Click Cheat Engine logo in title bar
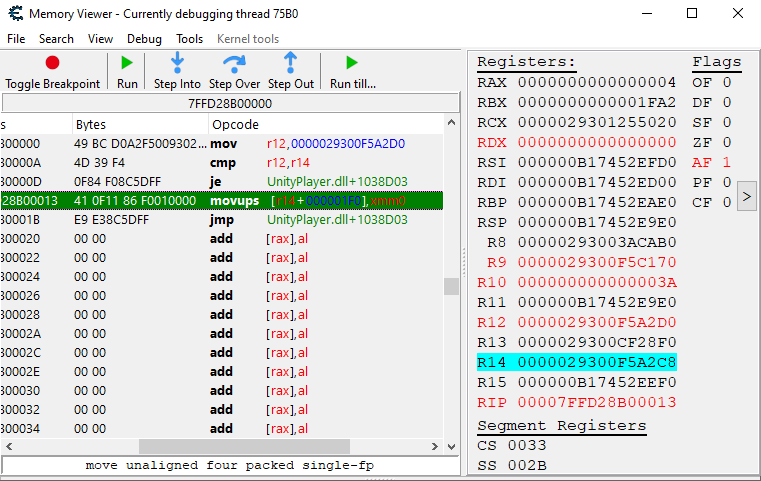The width and height of the screenshot is (761, 481). coord(16,13)
